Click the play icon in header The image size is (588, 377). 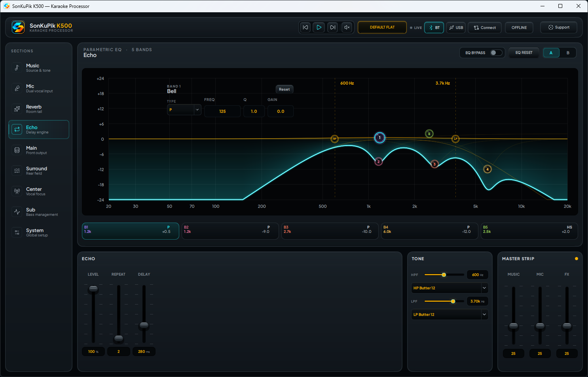click(319, 27)
